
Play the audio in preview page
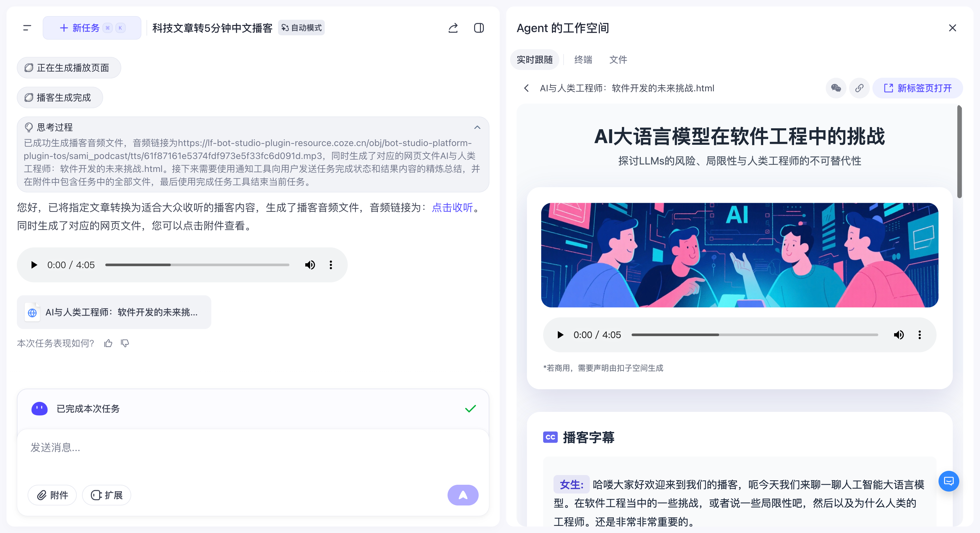(560, 335)
